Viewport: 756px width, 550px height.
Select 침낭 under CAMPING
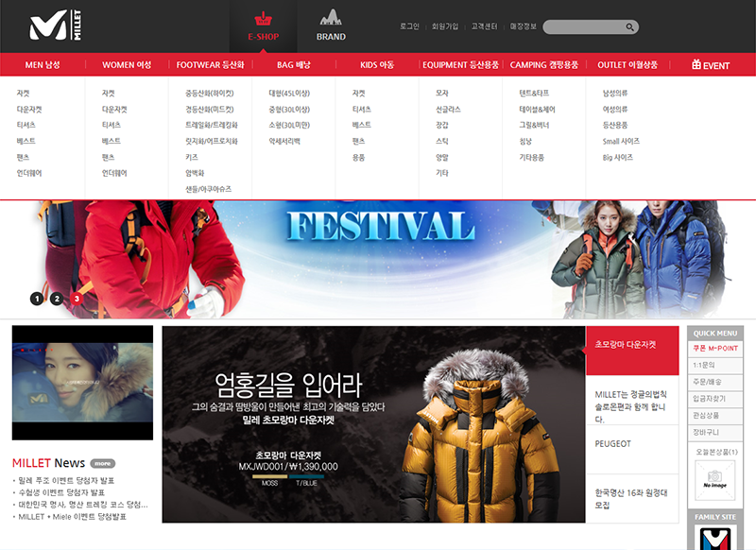coord(525,141)
